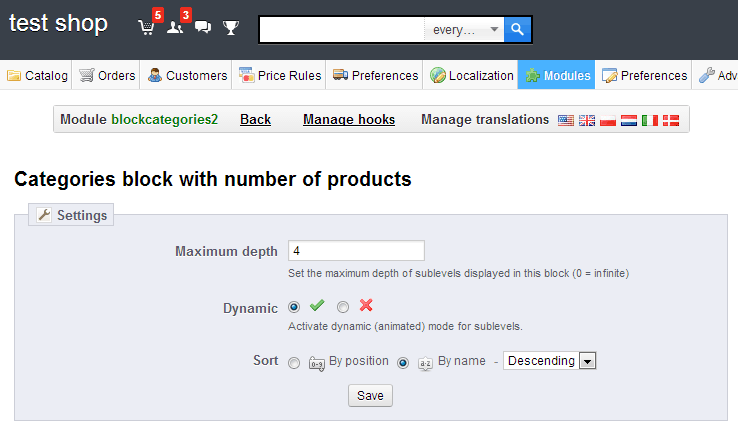Open the trophy icon in header
The height and width of the screenshot is (432, 738).
coord(231,27)
